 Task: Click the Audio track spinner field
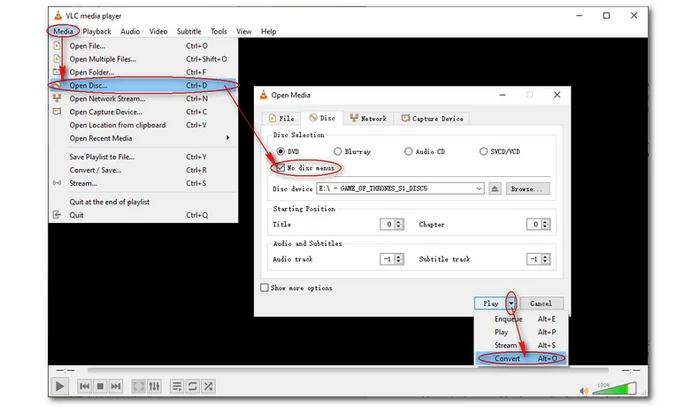coord(392,259)
